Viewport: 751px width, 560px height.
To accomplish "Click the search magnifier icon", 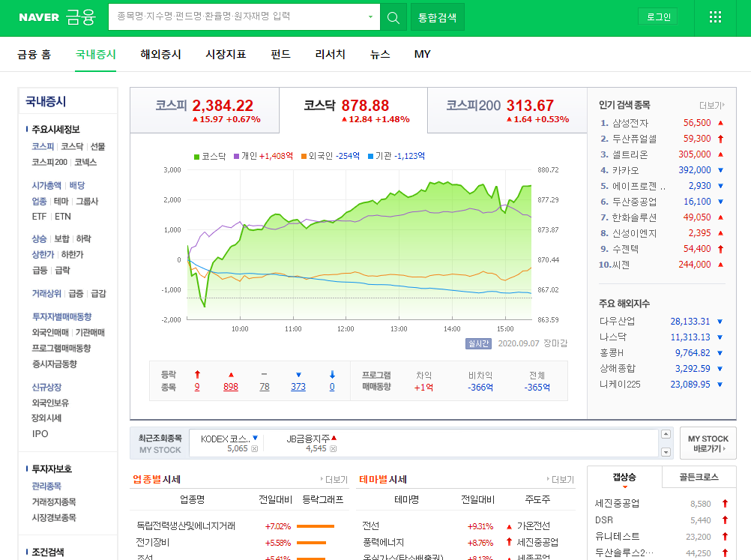I will (393, 18).
